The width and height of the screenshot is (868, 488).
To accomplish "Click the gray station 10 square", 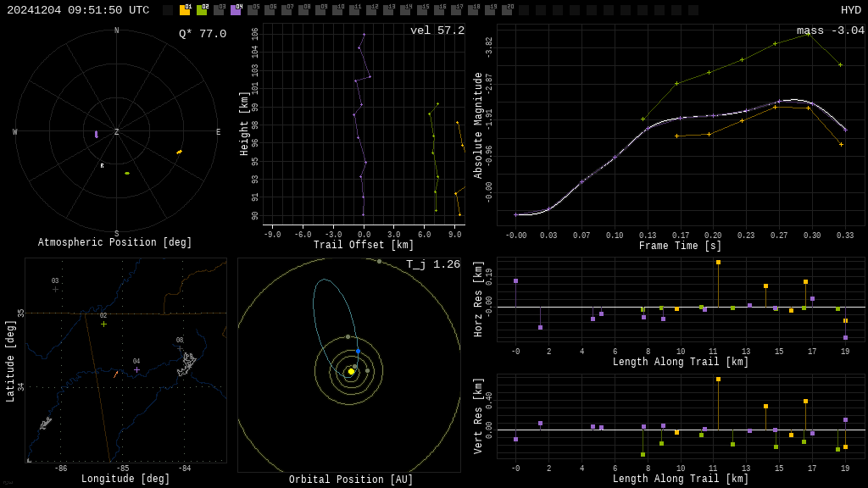I will tap(337, 10).
